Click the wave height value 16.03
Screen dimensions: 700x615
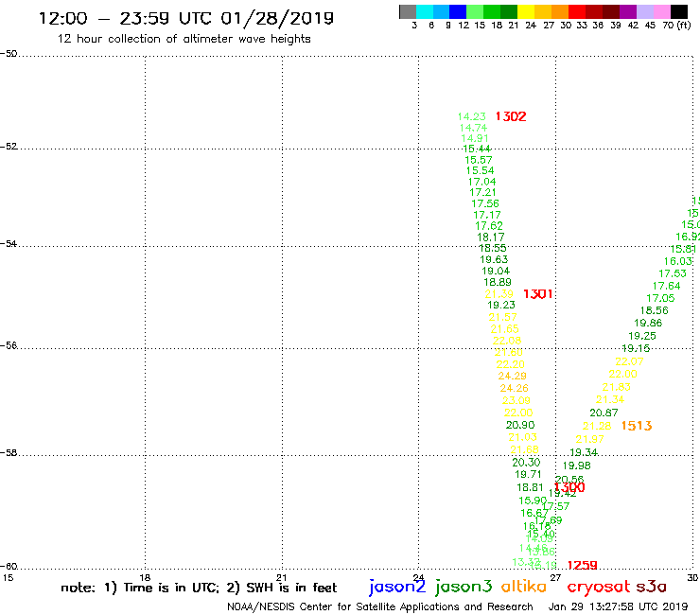(x=677, y=261)
